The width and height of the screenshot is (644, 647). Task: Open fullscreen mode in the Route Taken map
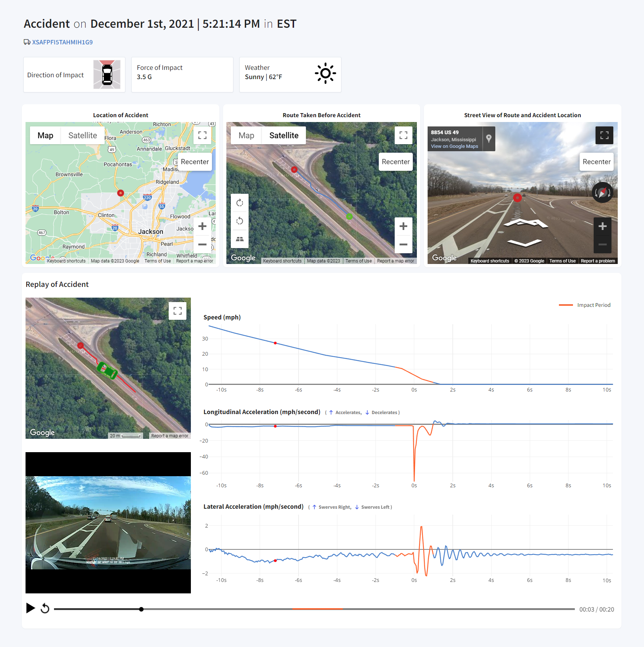403,135
